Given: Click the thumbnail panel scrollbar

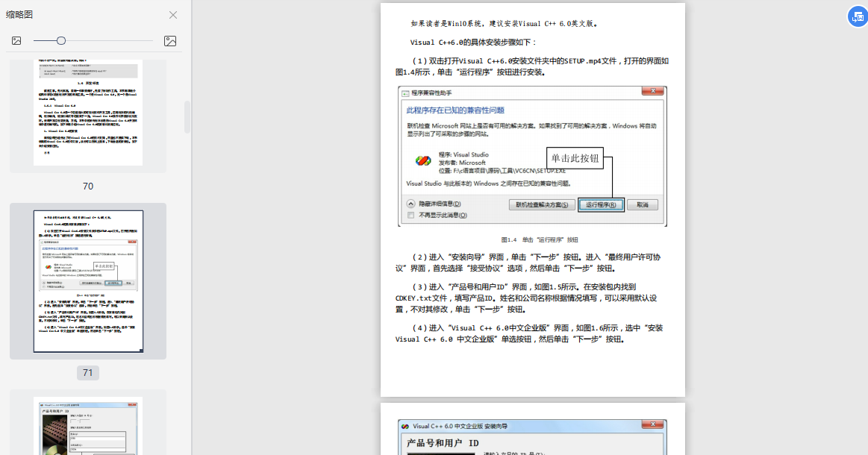Looking at the screenshot, I should [x=187, y=116].
